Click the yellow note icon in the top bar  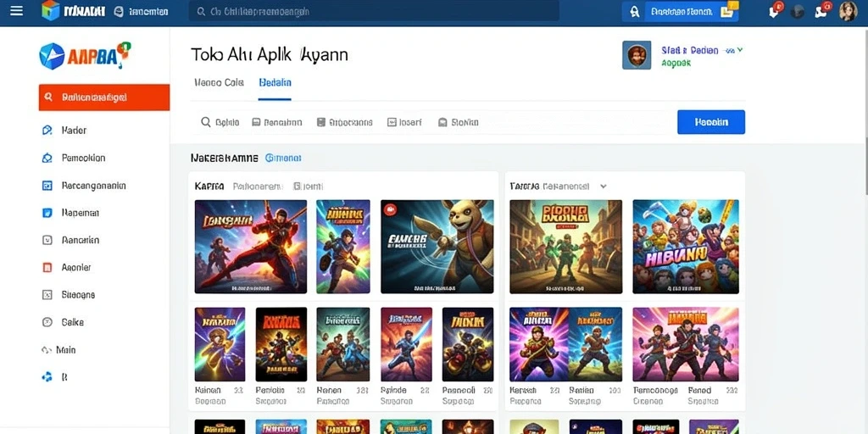coord(728,10)
